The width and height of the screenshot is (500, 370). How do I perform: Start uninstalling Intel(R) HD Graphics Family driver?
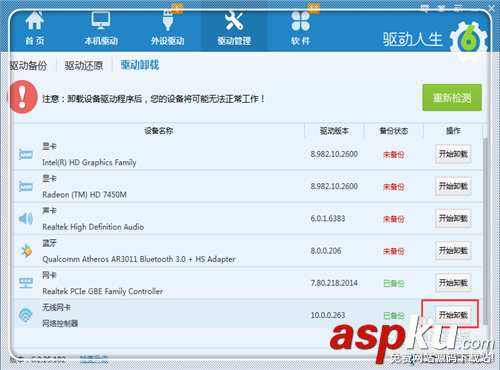(x=453, y=154)
